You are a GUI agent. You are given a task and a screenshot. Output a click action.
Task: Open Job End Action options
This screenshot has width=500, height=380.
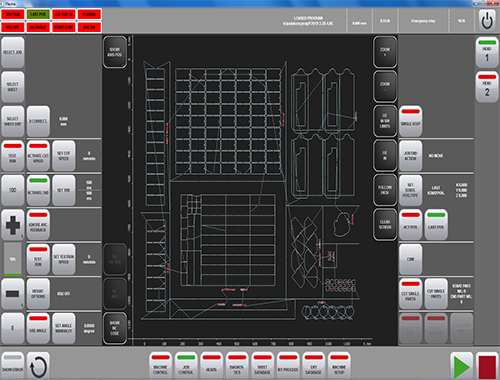tap(411, 156)
